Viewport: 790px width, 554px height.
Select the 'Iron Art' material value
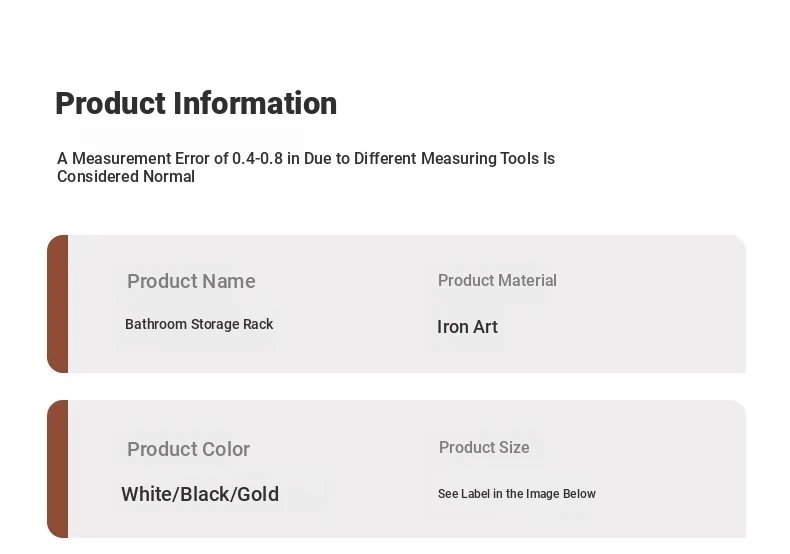pos(467,327)
